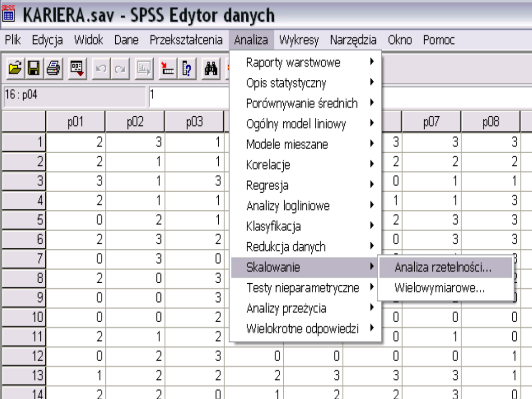Viewport: 532px width, 399px height.
Task: Select the p07 column header
Action: point(431,123)
